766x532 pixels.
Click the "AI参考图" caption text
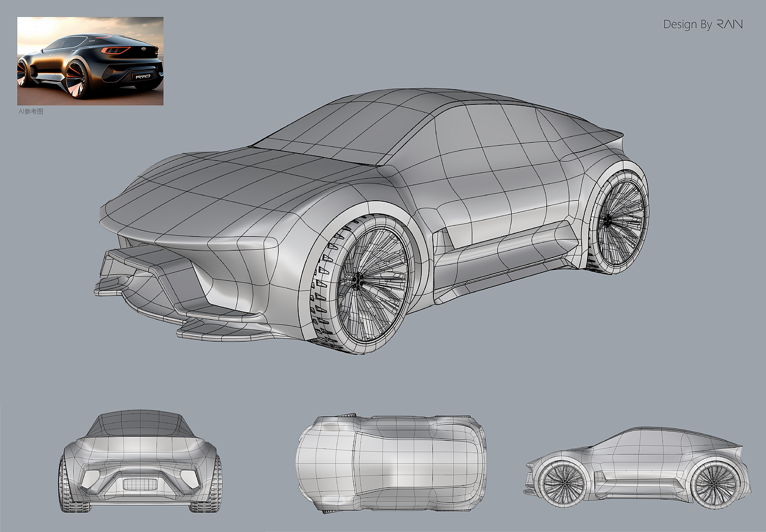point(31,112)
